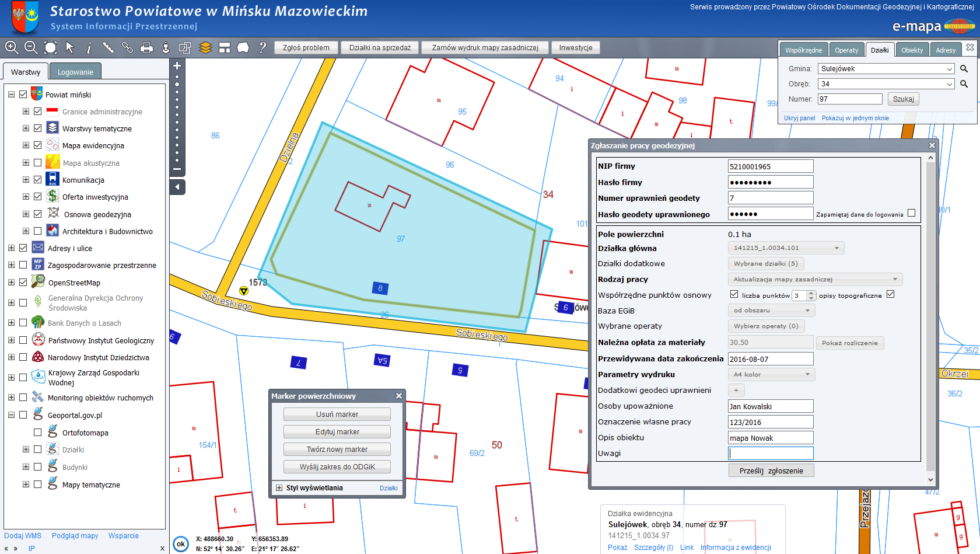Click the geodetic form vertical scrollbar
Image resolution: width=980 pixels, height=554 pixels.
930,319
